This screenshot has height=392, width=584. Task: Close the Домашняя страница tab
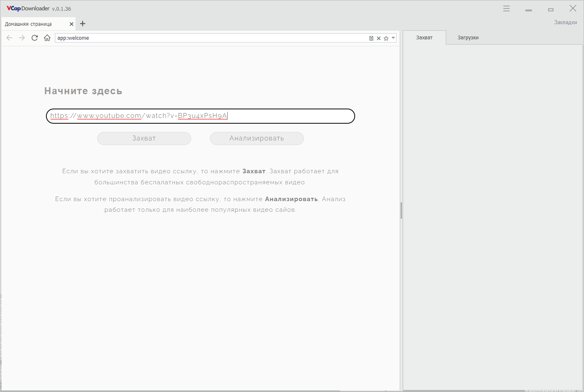(71, 24)
